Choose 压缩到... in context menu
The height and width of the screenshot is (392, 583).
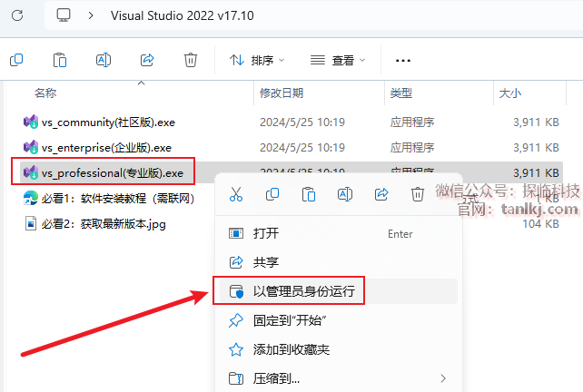tap(339, 378)
